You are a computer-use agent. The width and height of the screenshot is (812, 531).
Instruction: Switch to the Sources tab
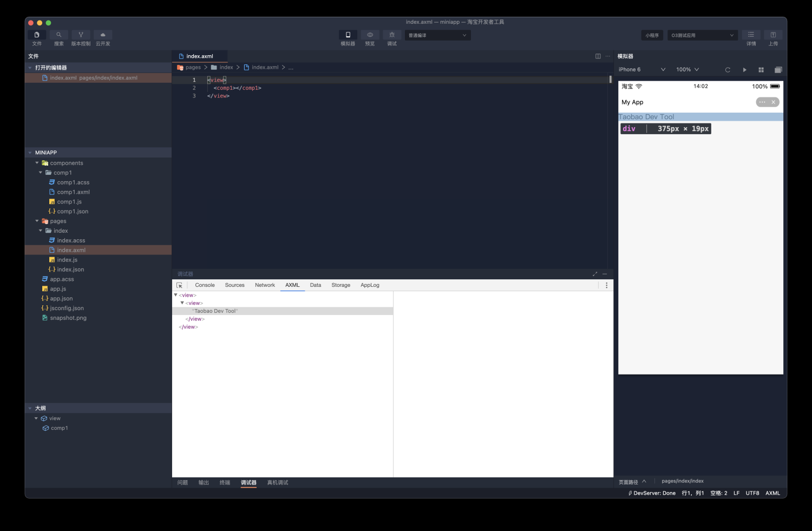[x=235, y=285]
